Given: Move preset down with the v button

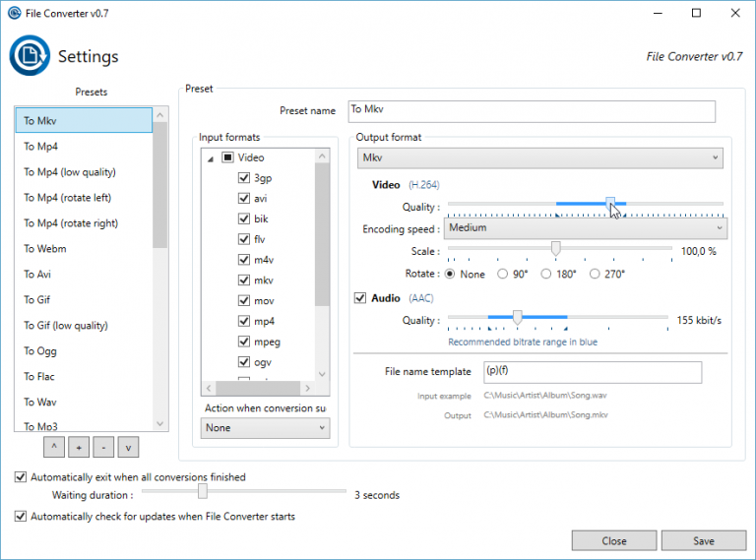Looking at the screenshot, I should click(x=128, y=447).
